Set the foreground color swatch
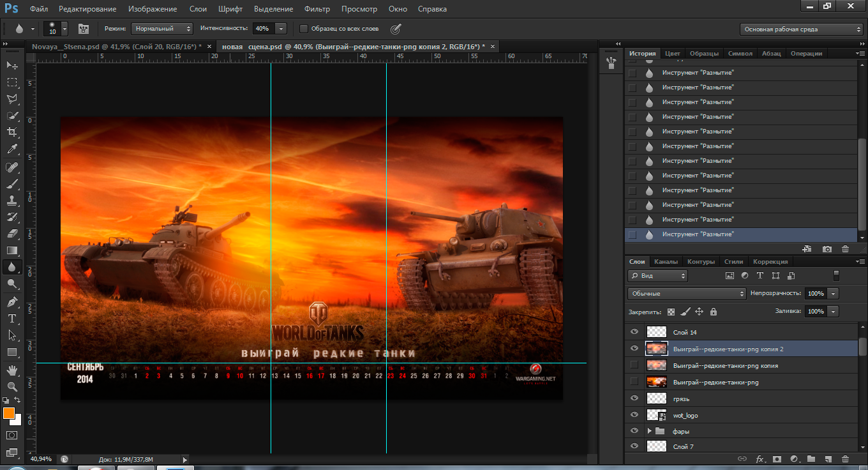This screenshot has width=868, height=470. click(9, 413)
